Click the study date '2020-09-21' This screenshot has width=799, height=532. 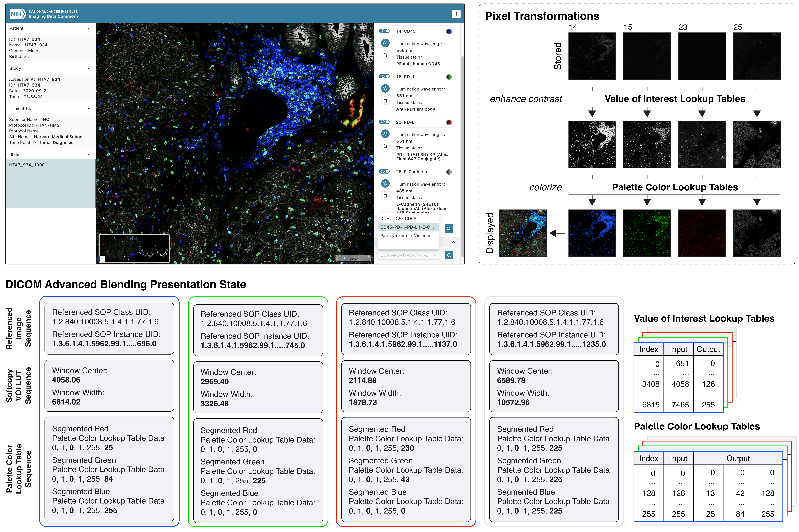click(x=36, y=91)
